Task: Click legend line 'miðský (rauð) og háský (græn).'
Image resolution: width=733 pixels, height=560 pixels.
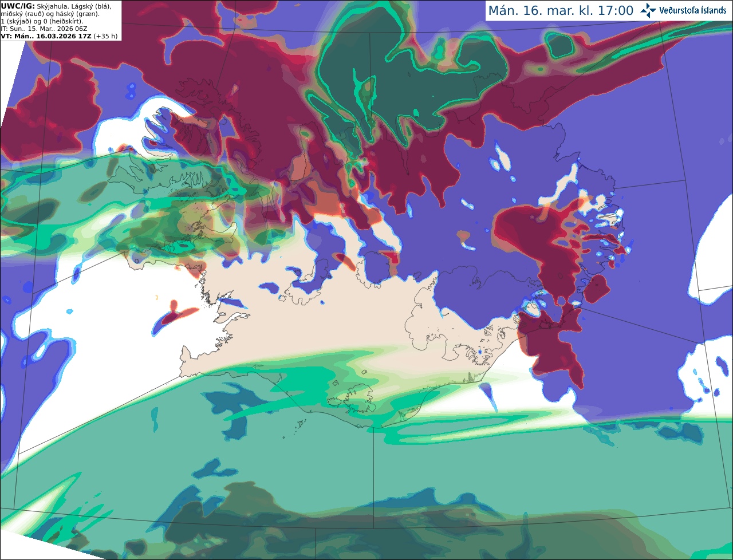Action: (50, 13)
